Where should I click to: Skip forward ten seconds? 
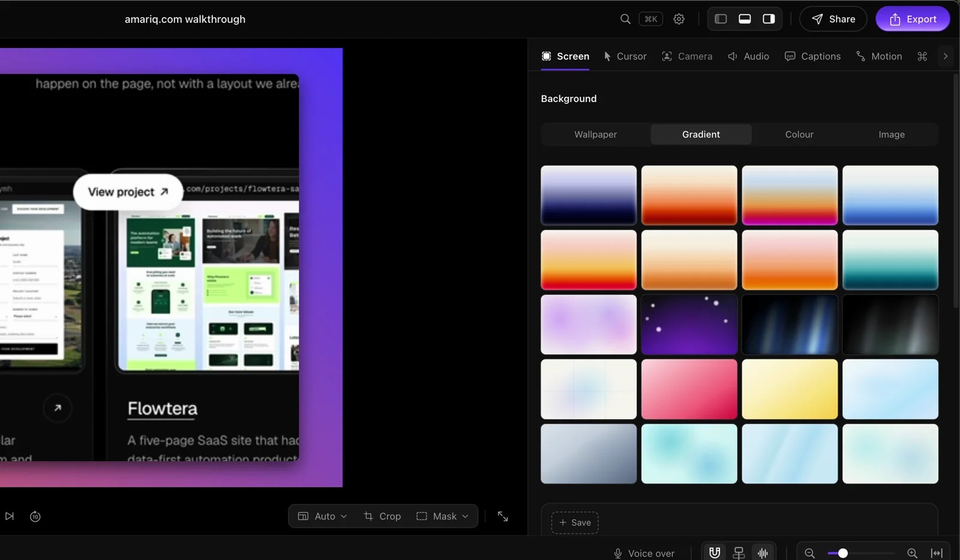tap(35, 516)
